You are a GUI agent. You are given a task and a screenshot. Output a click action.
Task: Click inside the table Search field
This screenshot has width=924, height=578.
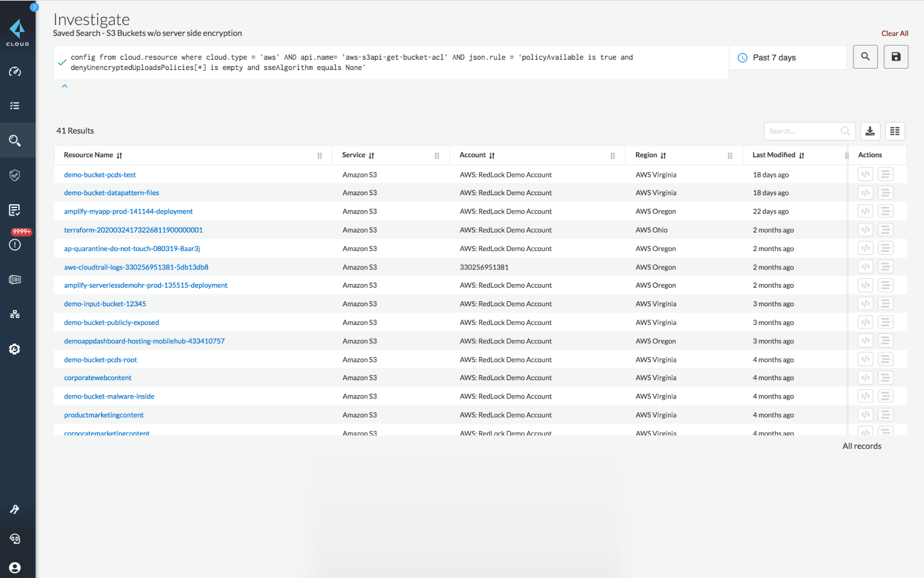point(805,131)
